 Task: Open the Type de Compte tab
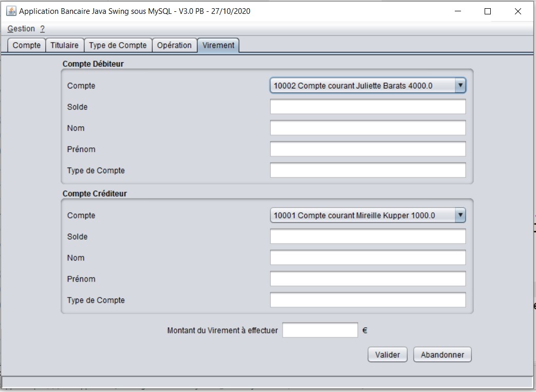(118, 45)
